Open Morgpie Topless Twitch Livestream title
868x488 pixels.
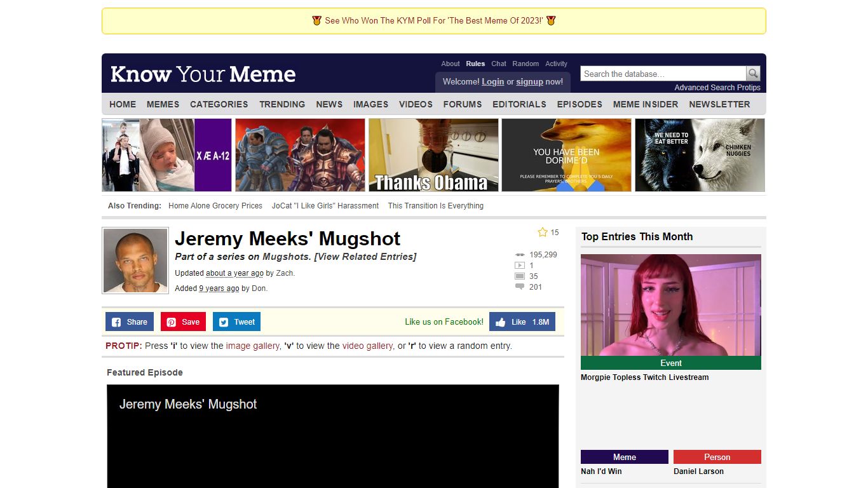pos(644,377)
